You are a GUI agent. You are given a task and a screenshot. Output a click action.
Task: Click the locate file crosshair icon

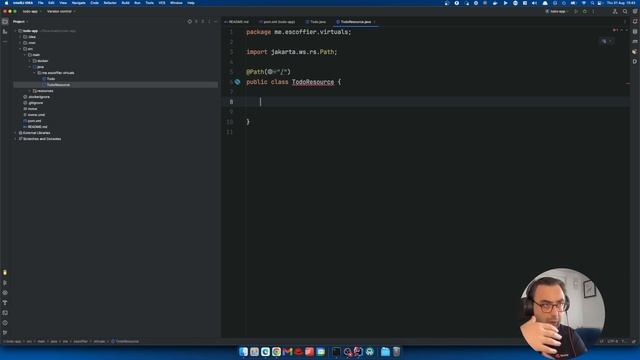189,22
